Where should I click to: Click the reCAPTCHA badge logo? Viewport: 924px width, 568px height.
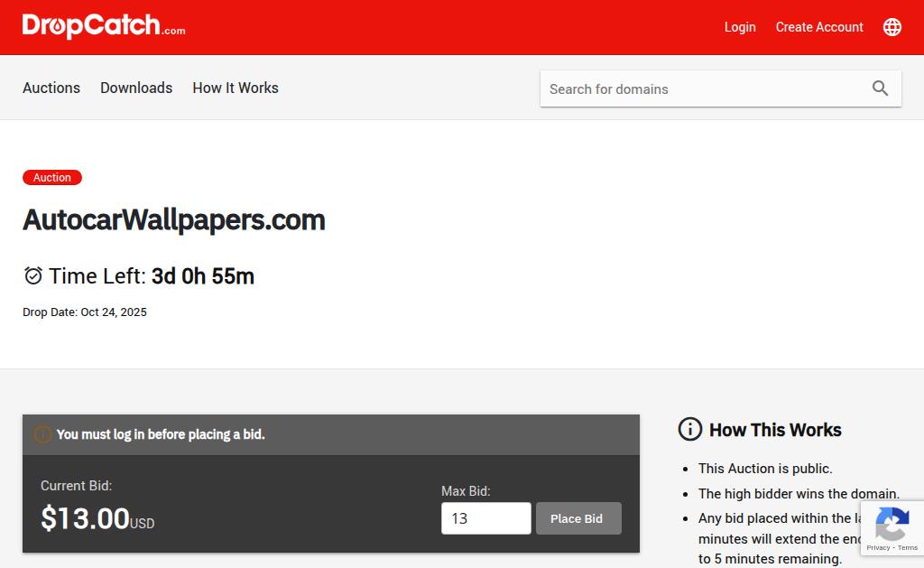[x=892, y=523]
